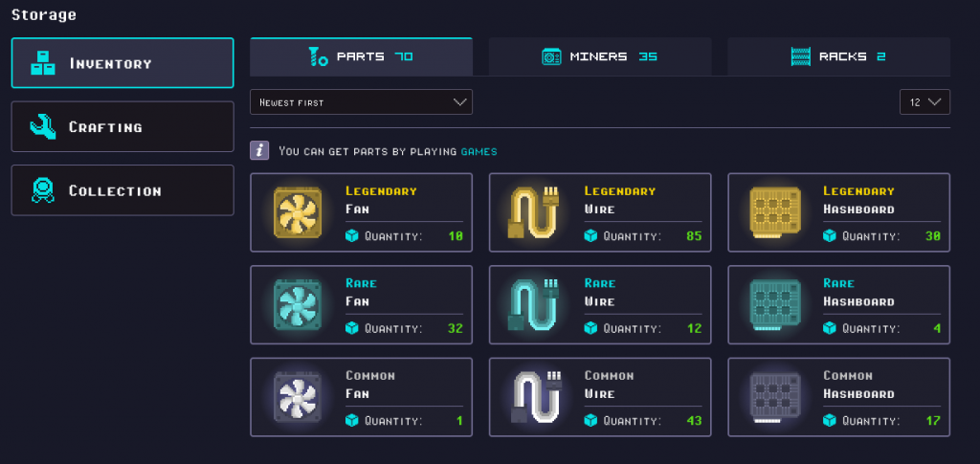Screen dimensions: 980x464
Task: Click the Rare Hashboard icon
Action: [775, 305]
